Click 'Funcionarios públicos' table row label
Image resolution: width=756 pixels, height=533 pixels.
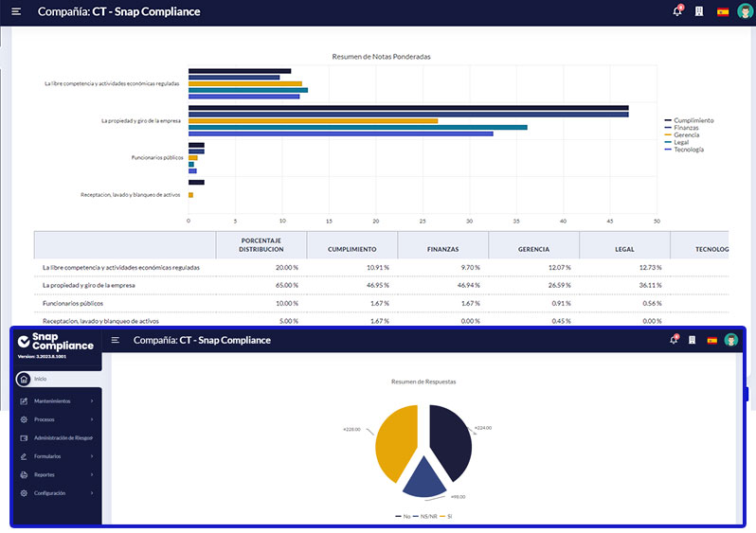click(73, 303)
